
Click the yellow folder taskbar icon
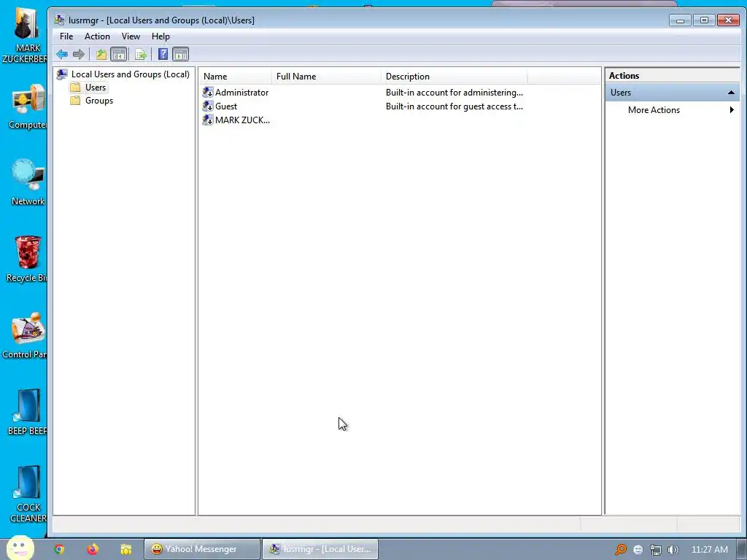point(125,550)
